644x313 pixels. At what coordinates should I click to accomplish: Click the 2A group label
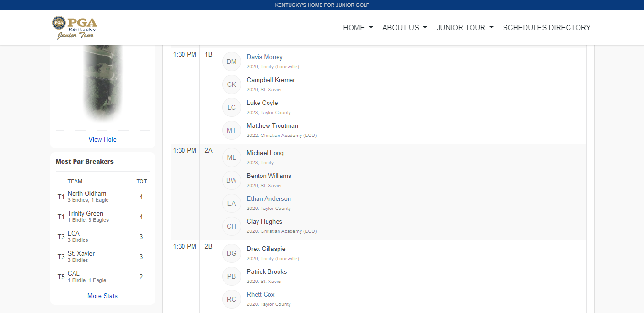(x=209, y=150)
